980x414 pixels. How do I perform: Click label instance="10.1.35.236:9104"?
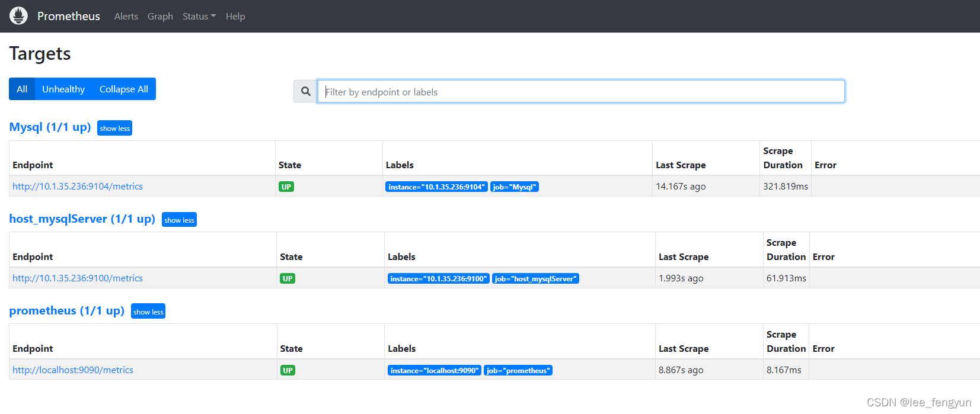pyautogui.click(x=437, y=187)
